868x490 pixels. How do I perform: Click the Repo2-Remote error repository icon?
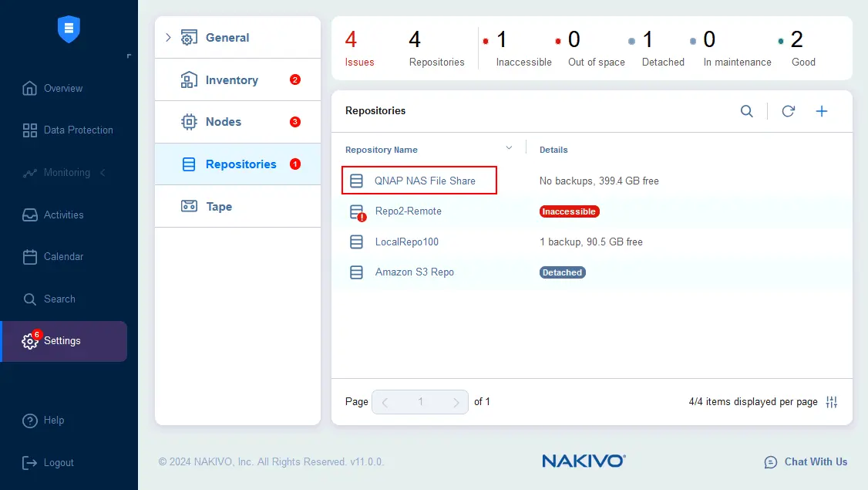coord(358,212)
